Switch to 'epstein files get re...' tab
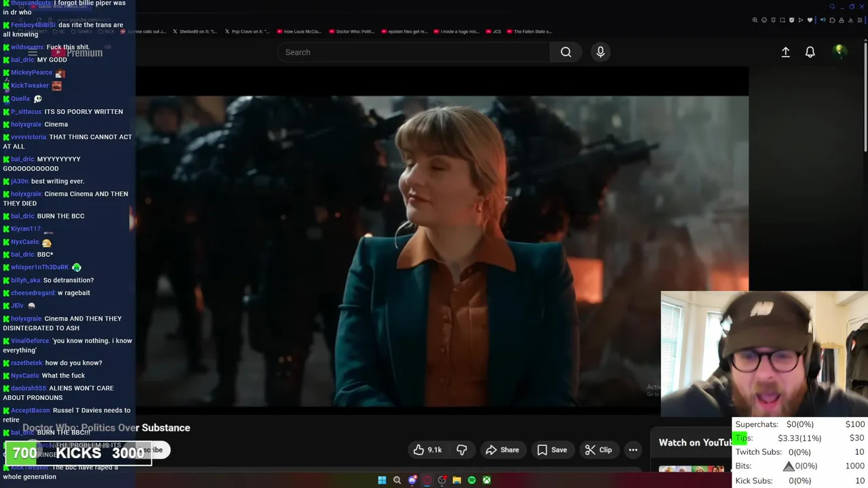Screen dimensions: 868x488 (404, 31)
